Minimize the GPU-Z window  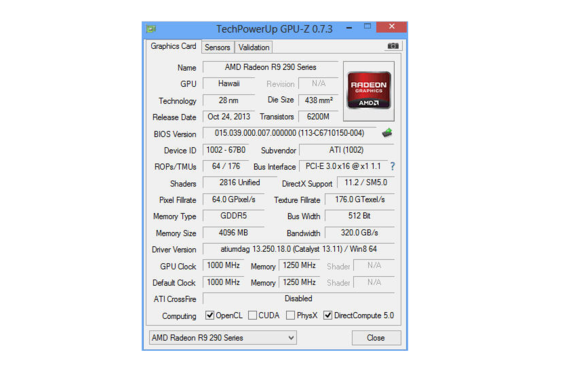[x=349, y=28]
